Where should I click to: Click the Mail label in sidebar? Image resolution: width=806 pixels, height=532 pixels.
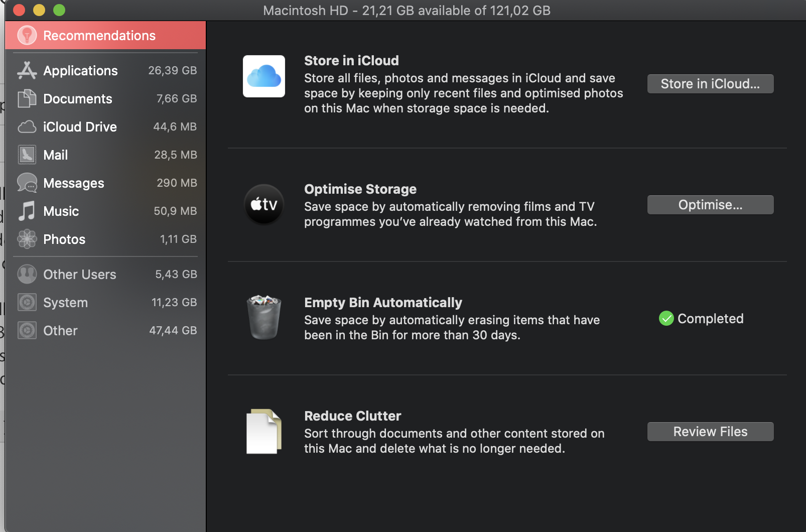pyautogui.click(x=55, y=155)
